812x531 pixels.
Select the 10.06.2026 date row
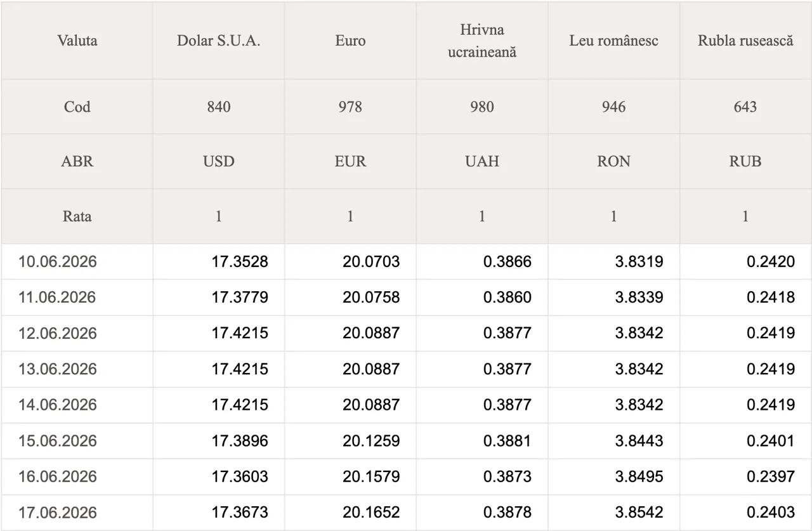(406, 261)
